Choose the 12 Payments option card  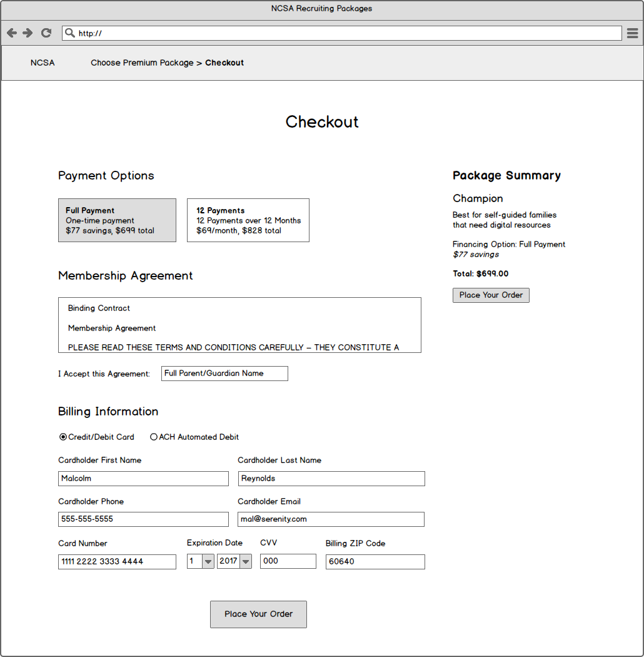248,220
